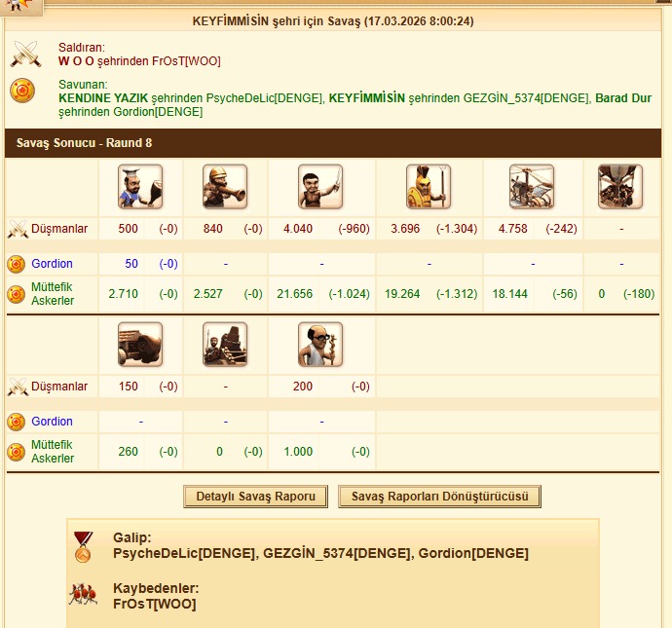The height and width of the screenshot is (628, 672).
Task: Select enemy swordsman count 4.040
Action: (298, 229)
